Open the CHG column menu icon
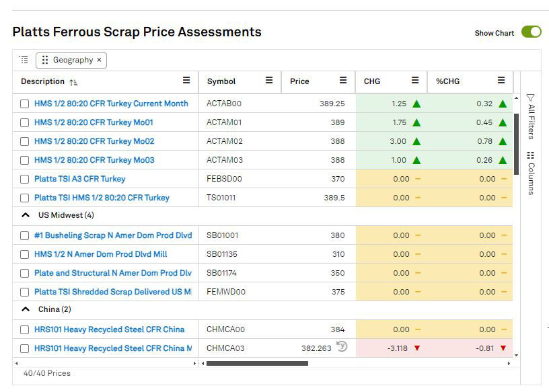Image resolution: width=549 pixels, height=392 pixels. (415, 81)
